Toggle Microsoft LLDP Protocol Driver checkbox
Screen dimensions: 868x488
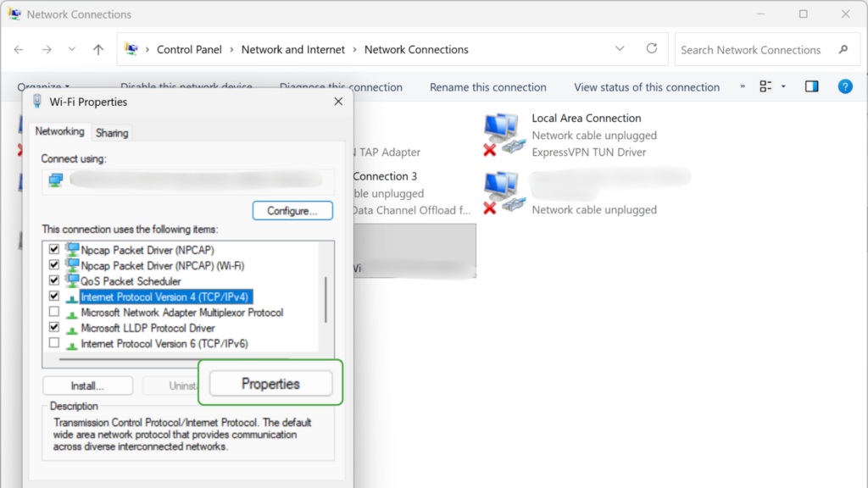pos(53,328)
